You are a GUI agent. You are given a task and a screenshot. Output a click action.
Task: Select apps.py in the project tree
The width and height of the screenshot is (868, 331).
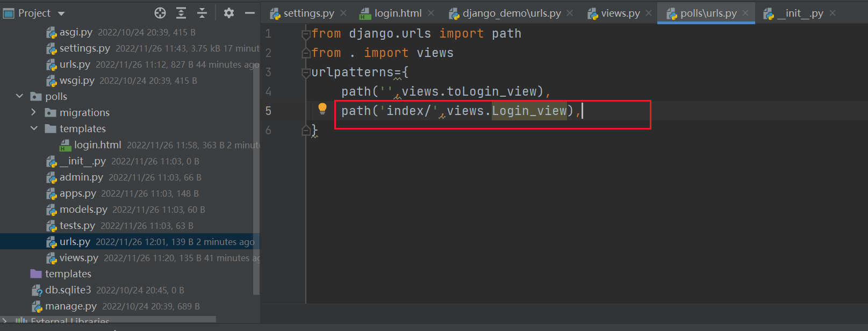(130, 193)
